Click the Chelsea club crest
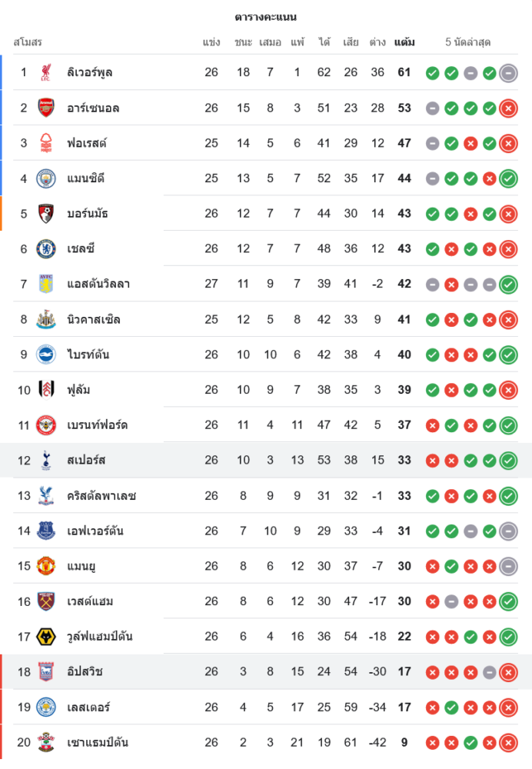 point(46,249)
